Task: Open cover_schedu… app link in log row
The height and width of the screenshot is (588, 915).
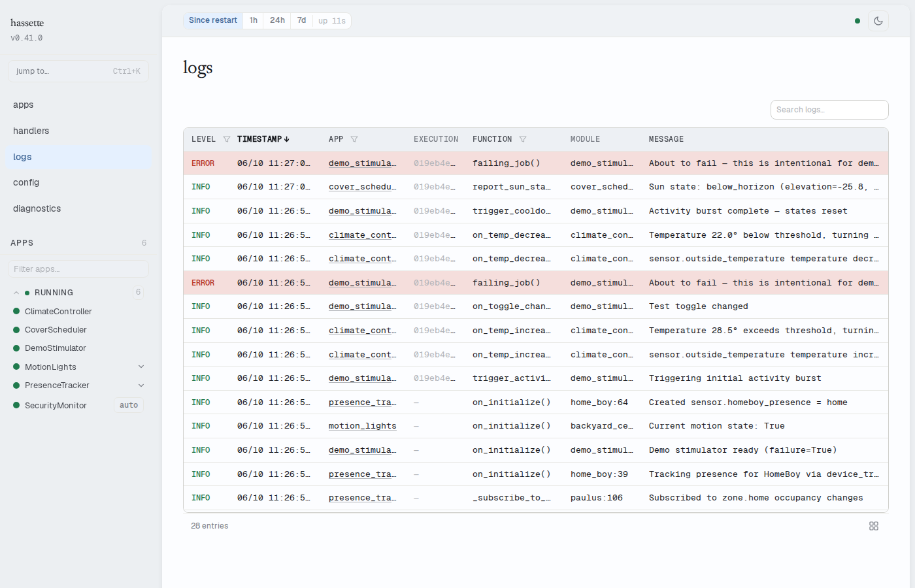Action: [363, 187]
